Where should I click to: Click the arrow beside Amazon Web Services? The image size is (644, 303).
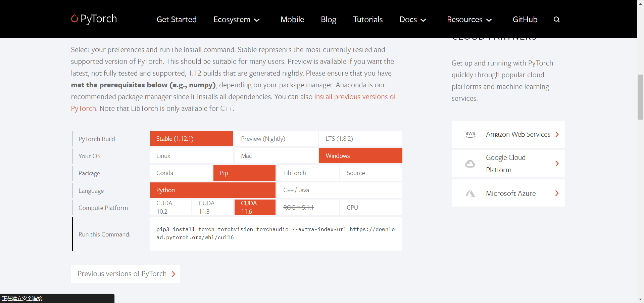click(557, 134)
